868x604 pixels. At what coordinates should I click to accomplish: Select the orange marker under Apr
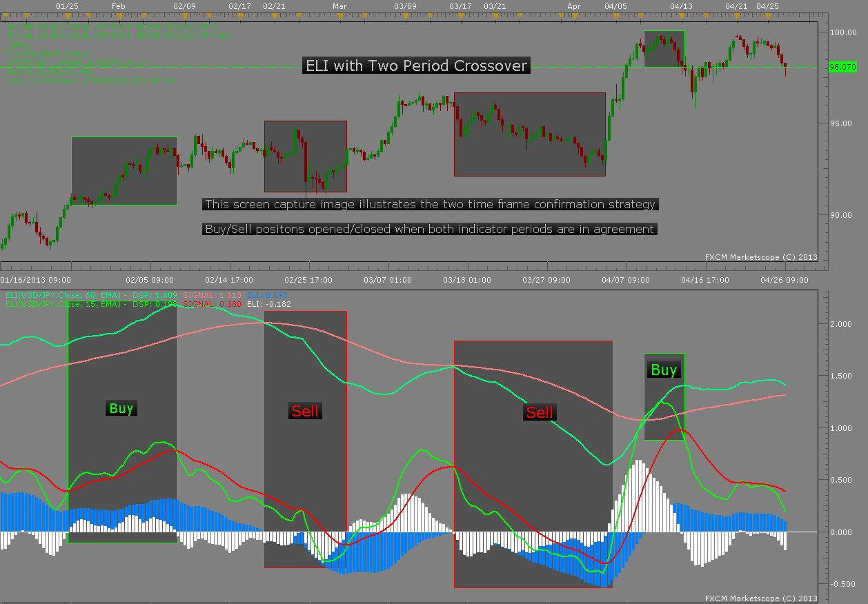575,16
